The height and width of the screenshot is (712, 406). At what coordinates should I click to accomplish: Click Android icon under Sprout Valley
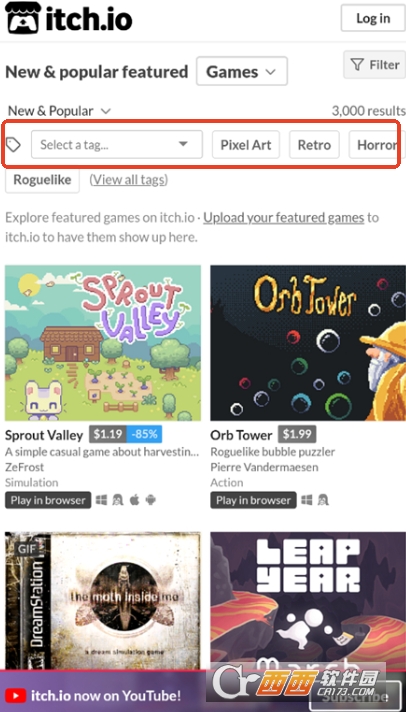tap(150, 500)
